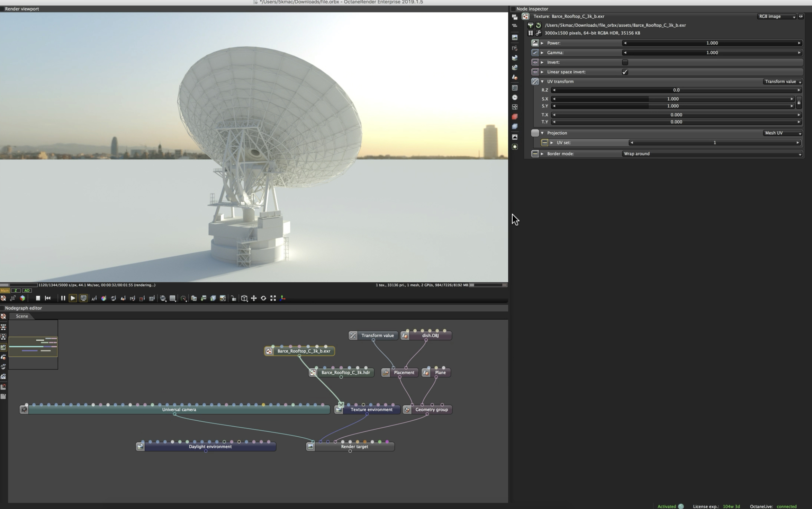Select the white balance color picker

point(103,298)
